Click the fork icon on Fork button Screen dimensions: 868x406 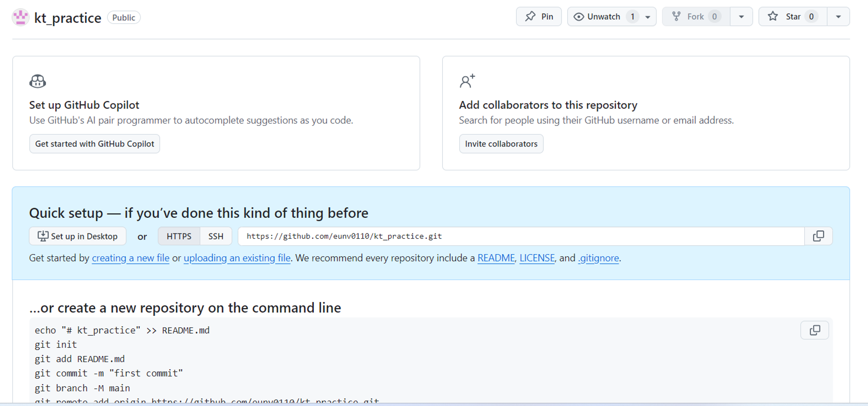pyautogui.click(x=676, y=16)
